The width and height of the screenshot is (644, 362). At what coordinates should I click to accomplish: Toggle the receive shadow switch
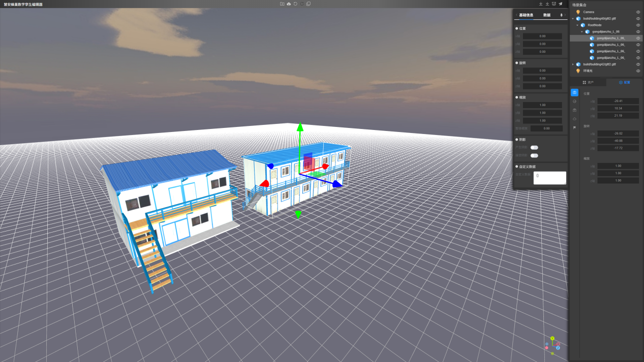click(534, 155)
